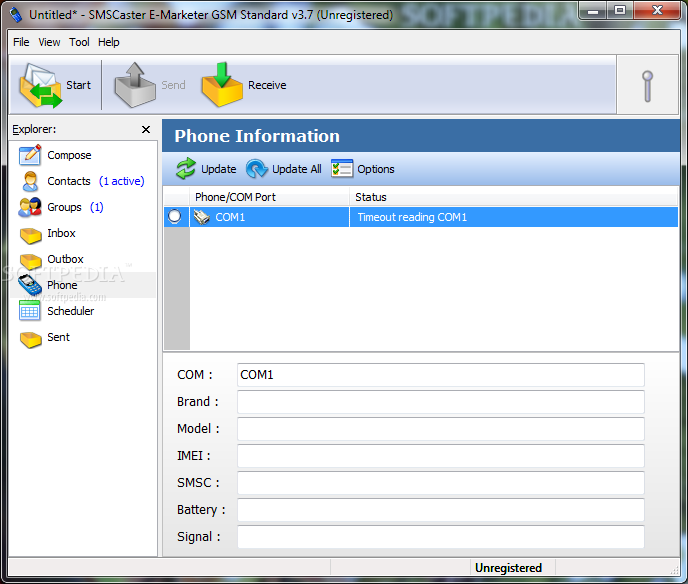Close the Explorer panel
The image size is (688, 584).
point(146,129)
